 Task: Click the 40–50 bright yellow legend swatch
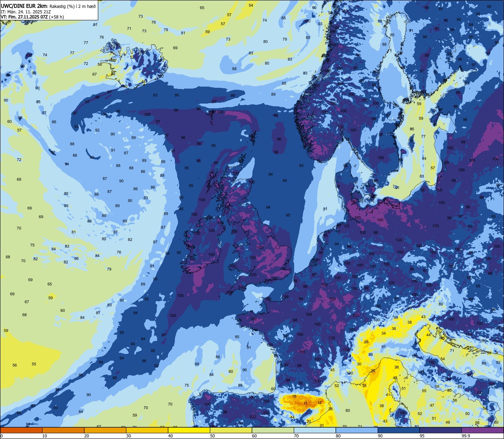point(189,430)
